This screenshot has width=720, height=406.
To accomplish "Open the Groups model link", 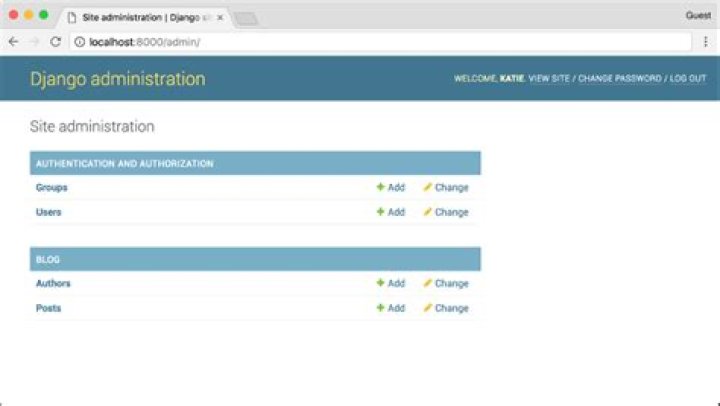I will [x=51, y=187].
